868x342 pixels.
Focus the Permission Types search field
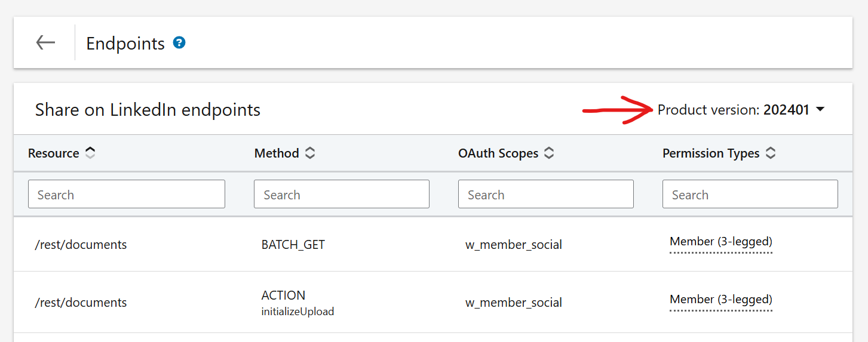click(x=750, y=194)
